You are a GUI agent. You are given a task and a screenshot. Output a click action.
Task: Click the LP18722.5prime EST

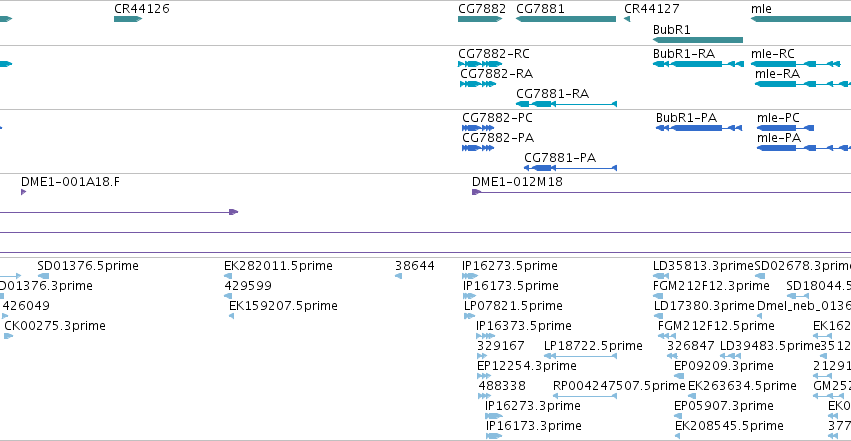tap(580, 356)
